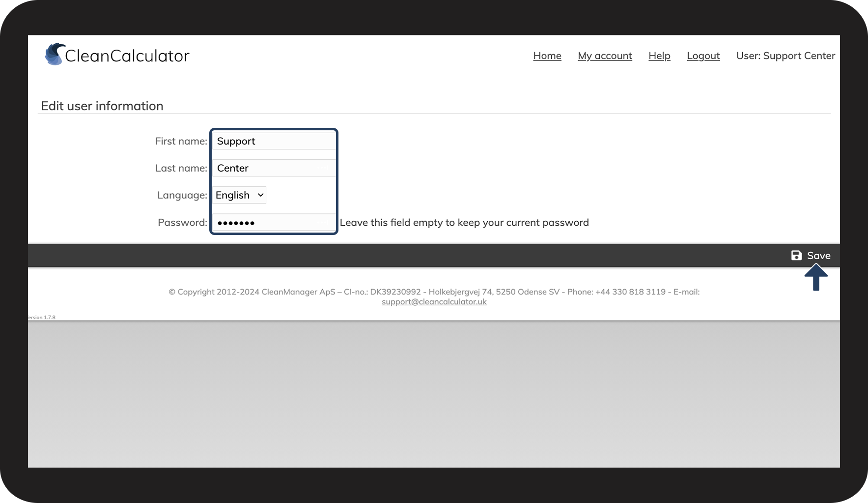Click into the Password input field
The image size is (868, 503).
point(273,223)
